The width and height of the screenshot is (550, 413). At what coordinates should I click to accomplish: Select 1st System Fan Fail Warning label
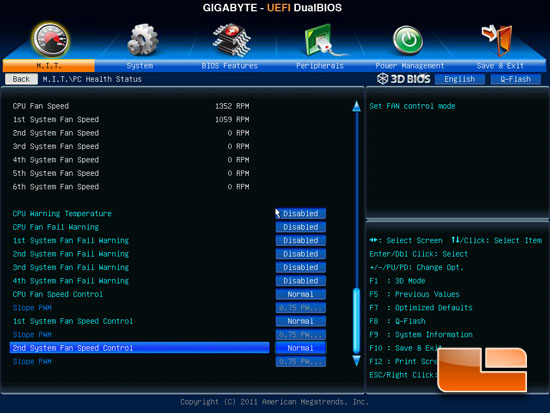[x=71, y=241]
